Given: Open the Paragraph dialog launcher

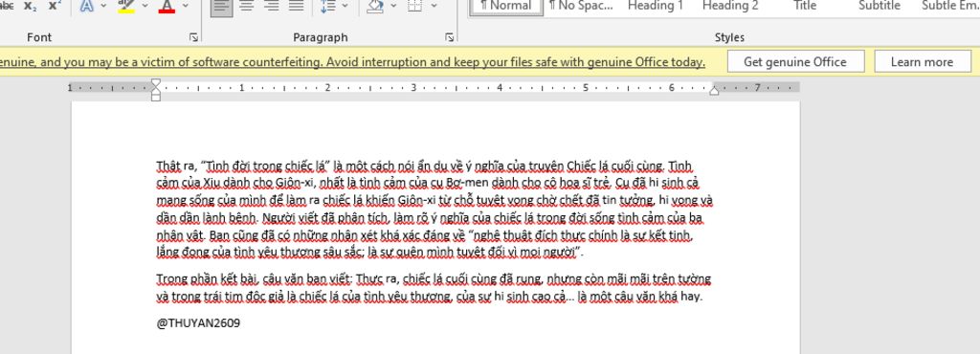Looking at the screenshot, I should pos(450,37).
